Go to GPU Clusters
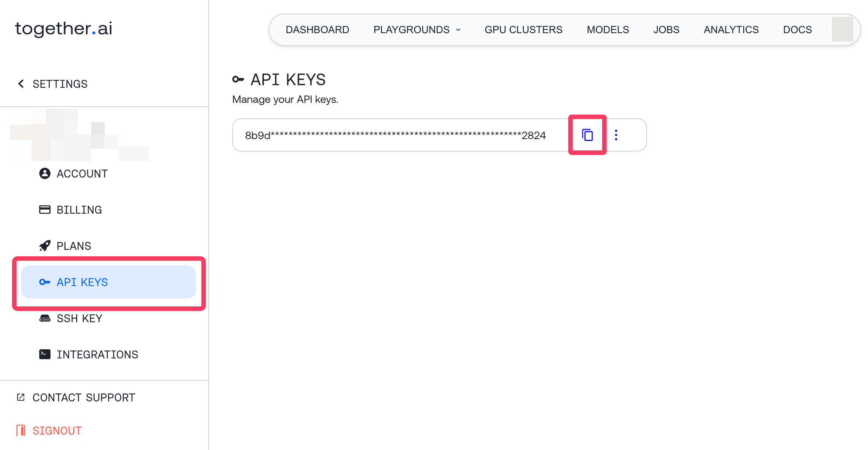The height and width of the screenshot is (450, 868). (x=523, y=30)
